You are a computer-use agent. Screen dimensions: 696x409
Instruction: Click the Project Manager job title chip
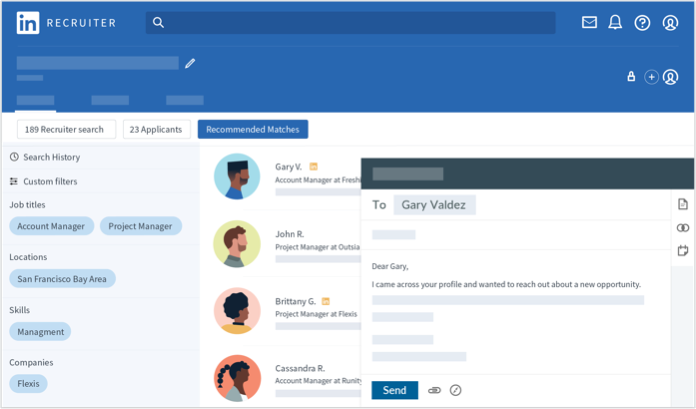tap(140, 226)
